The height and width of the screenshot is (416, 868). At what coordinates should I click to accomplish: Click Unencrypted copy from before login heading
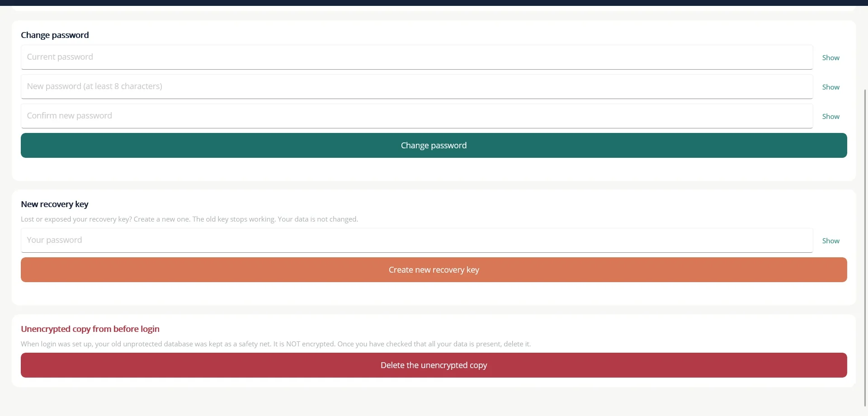(x=90, y=329)
